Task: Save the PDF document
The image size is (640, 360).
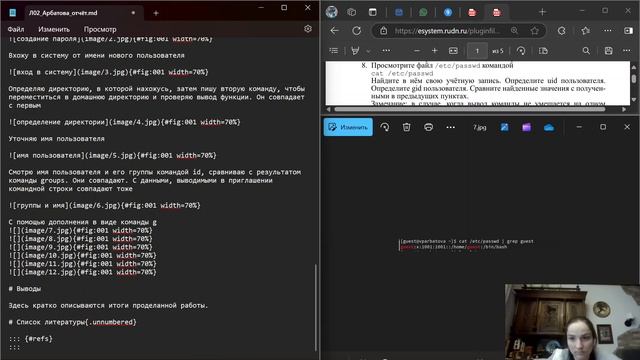Action: [x=609, y=51]
